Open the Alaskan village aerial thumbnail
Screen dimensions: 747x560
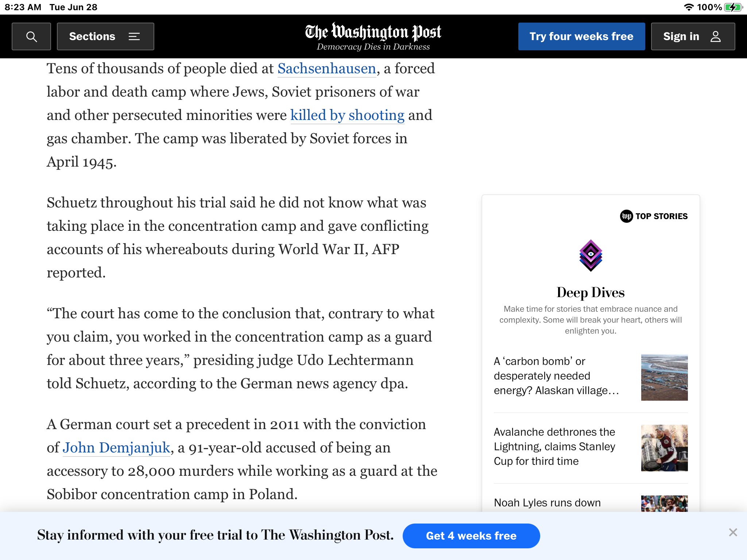664,377
